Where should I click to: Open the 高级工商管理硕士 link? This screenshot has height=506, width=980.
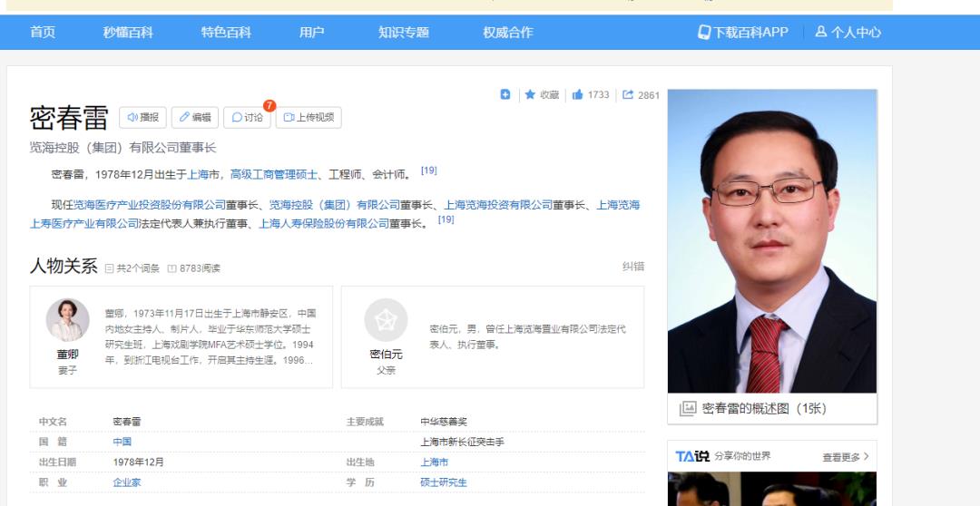pyautogui.click(x=274, y=175)
